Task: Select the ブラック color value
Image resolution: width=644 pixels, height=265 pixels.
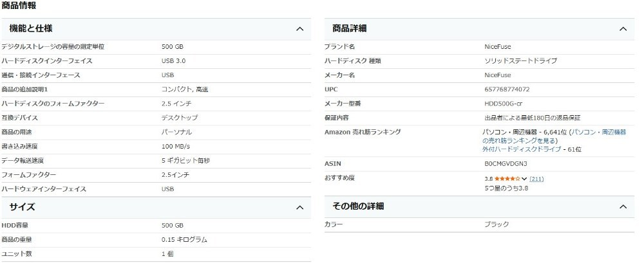Action: click(x=497, y=224)
